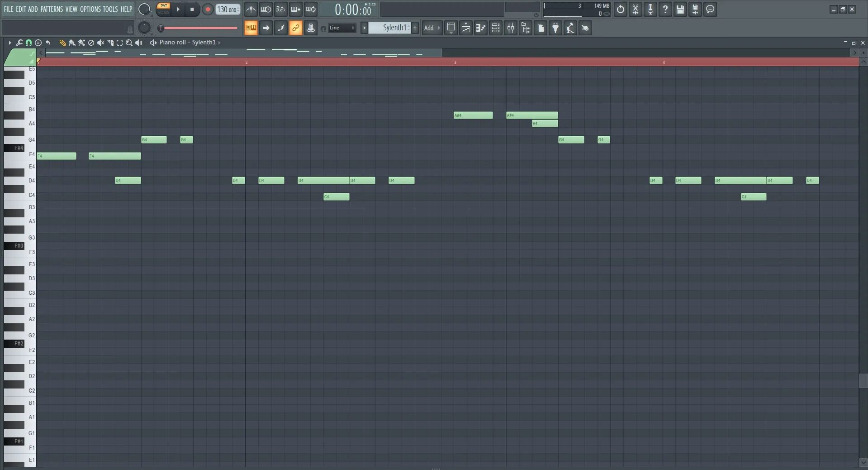Click the 130.000 tempo field
The height and width of the screenshot is (470, 868).
point(228,9)
